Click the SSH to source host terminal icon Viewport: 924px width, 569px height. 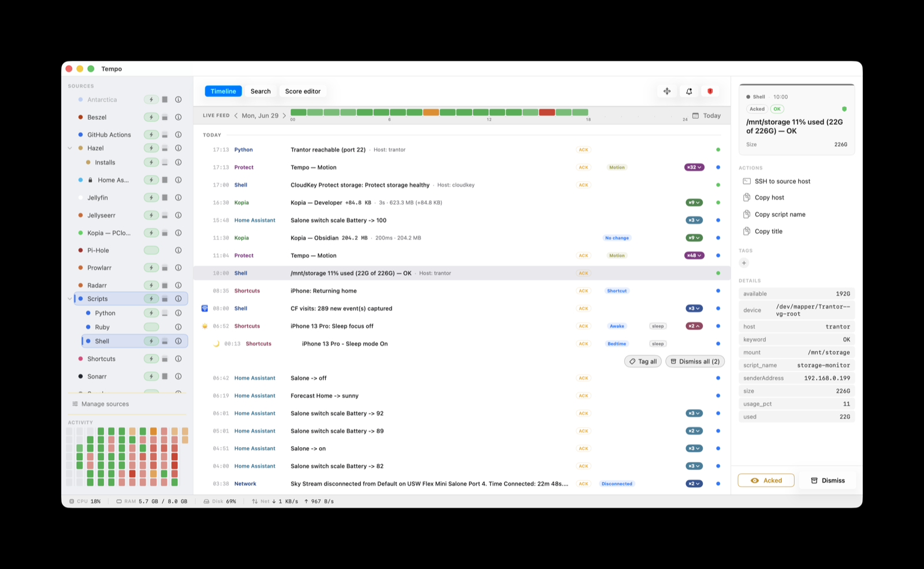coord(747,181)
